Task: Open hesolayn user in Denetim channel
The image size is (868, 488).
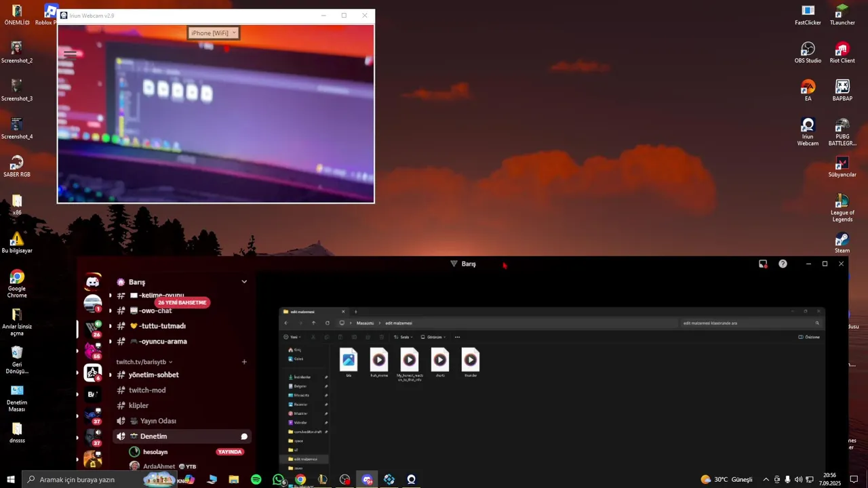Action: (x=155, y=452)
